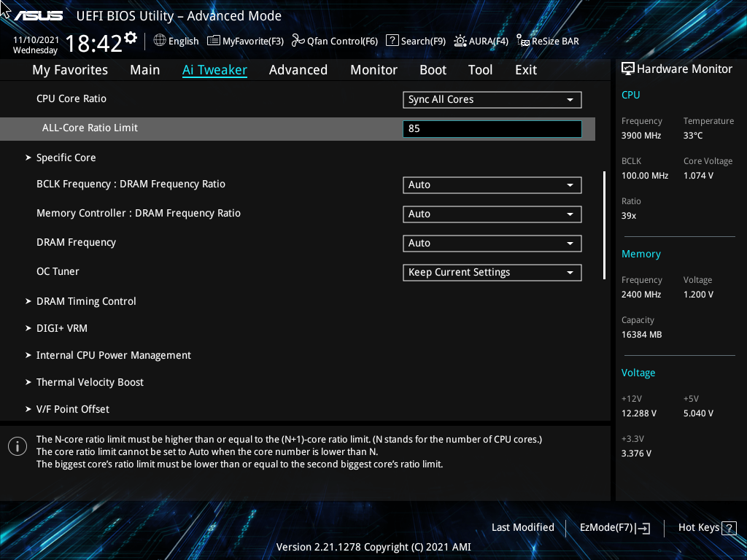The image size is (747, 560).
Task: Click the English language button
Action: (183, 42)
